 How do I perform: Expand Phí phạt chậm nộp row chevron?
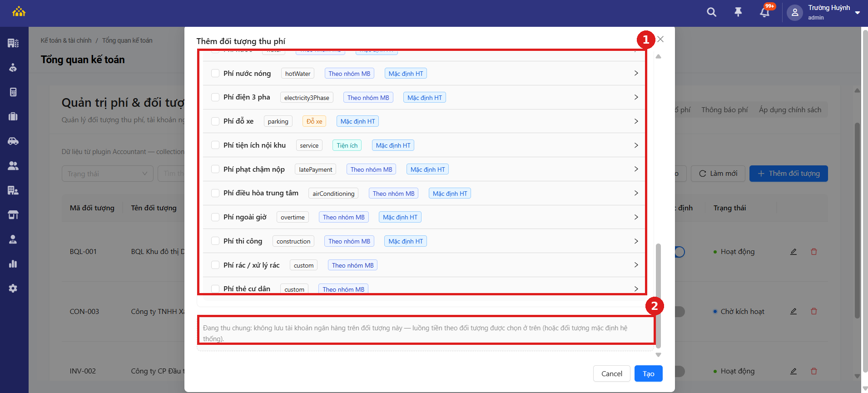[636, 169]
